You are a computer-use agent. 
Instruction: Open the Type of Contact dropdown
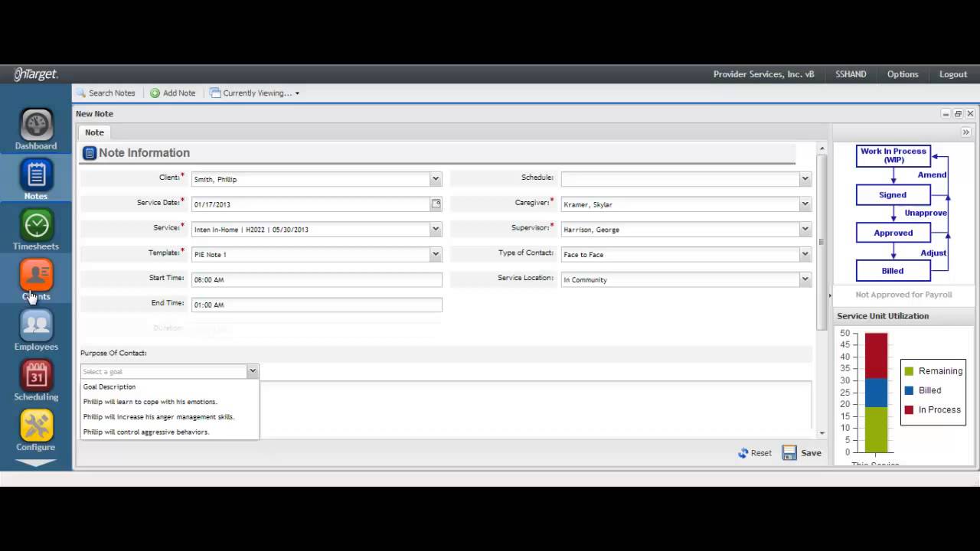805,254
